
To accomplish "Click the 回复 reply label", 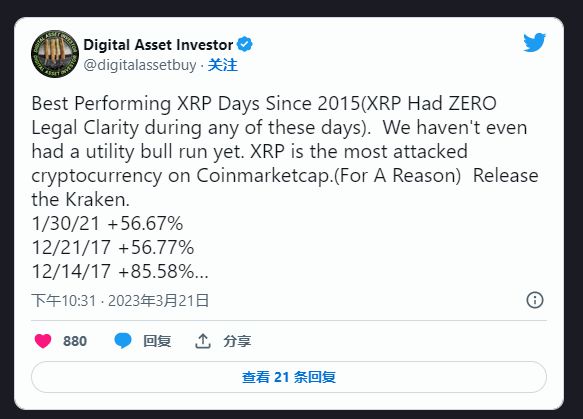I will (157, 341).
